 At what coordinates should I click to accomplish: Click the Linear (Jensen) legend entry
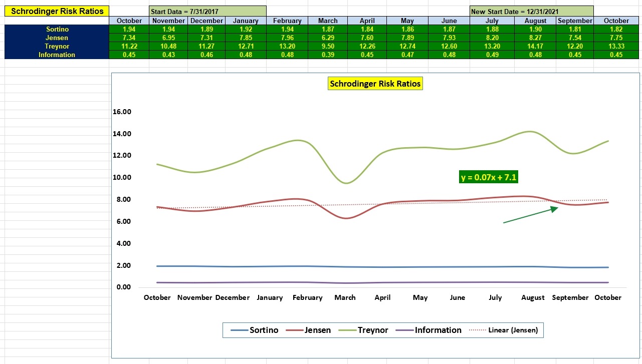(503, 330)
